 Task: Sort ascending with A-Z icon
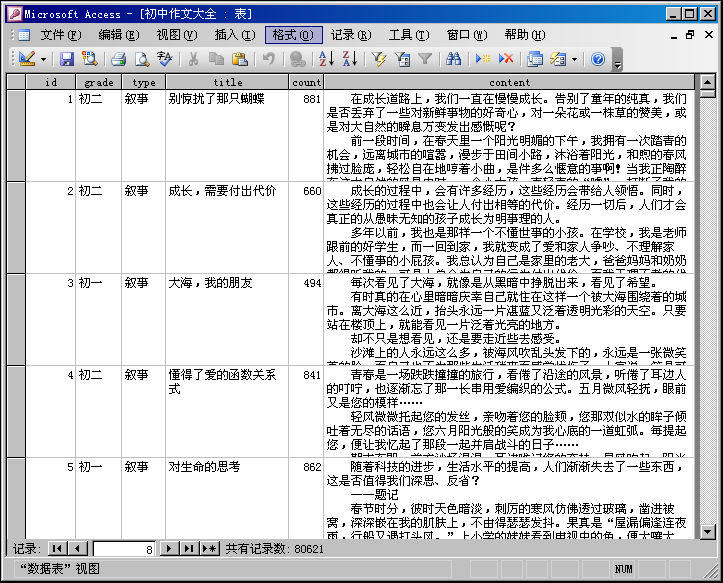coord(326,59)
